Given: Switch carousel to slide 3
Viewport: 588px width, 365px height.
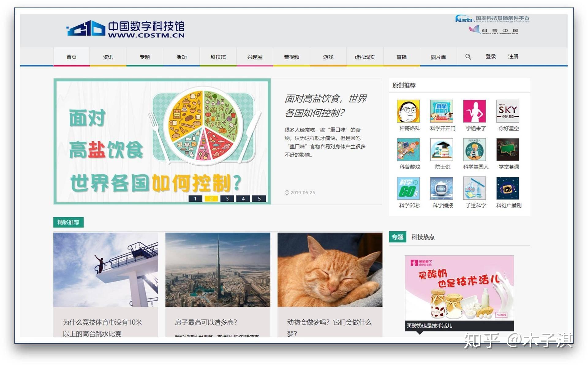Looking at the screenshot, I should pyautogui.click(x=227, y=199).
